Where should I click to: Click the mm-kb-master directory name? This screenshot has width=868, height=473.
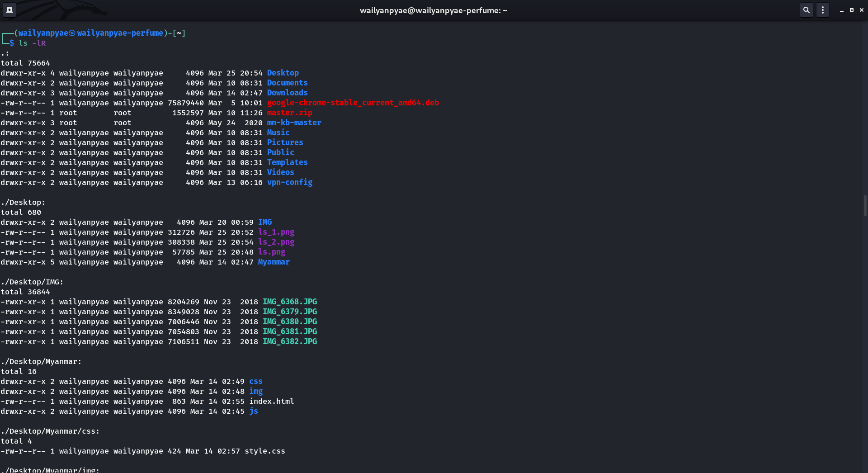click(294, 123)
